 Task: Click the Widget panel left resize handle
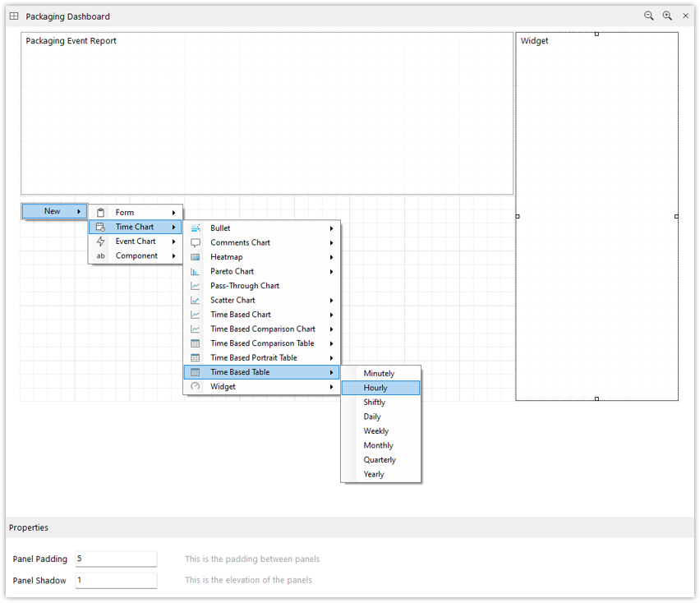click(x=518, y=217)
